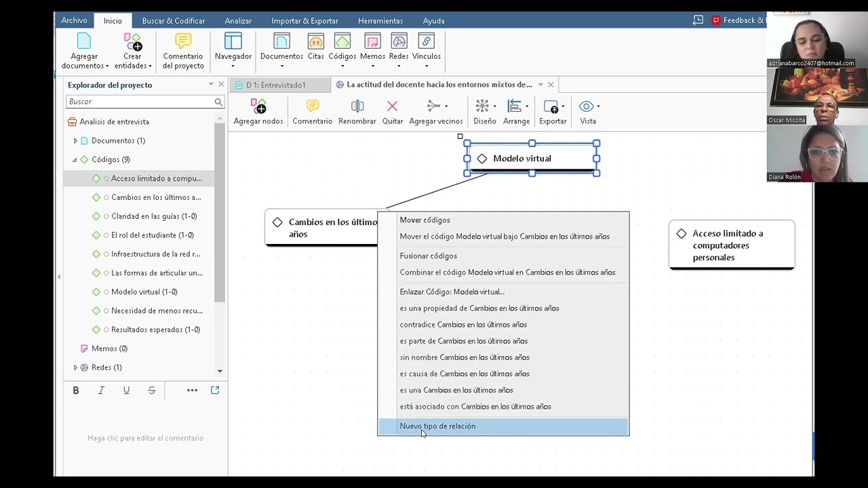Open Vista dropdown arrow

(598, 106)
